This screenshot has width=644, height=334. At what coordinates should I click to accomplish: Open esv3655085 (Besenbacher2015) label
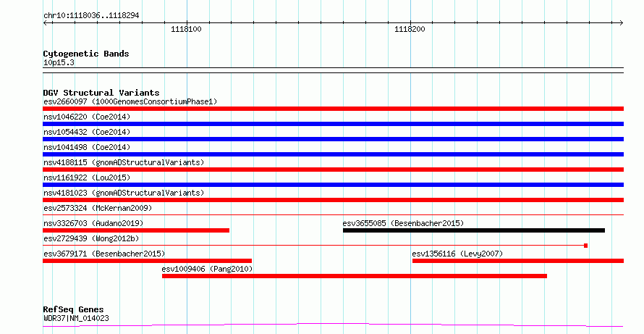403,223
